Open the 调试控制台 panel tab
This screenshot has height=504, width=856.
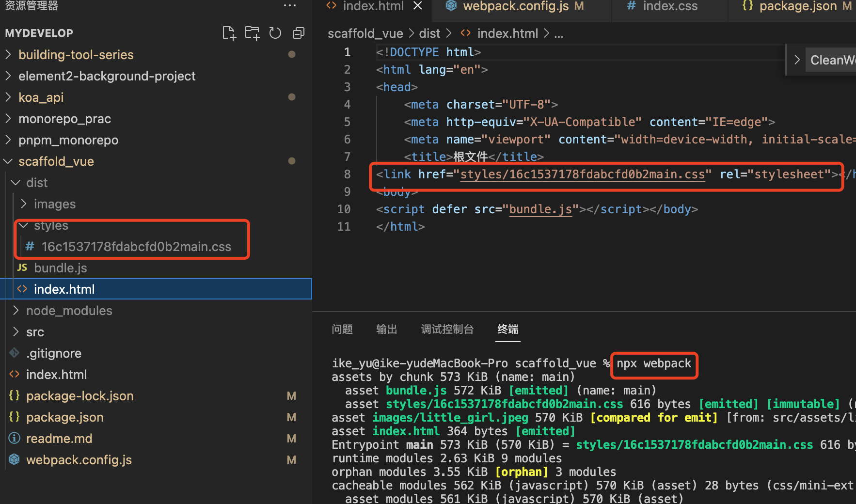[x=447, y=330]
